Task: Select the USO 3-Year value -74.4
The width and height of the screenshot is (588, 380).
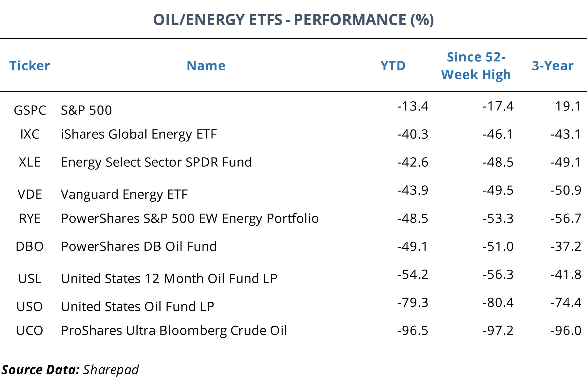Action: coord(566,303)
